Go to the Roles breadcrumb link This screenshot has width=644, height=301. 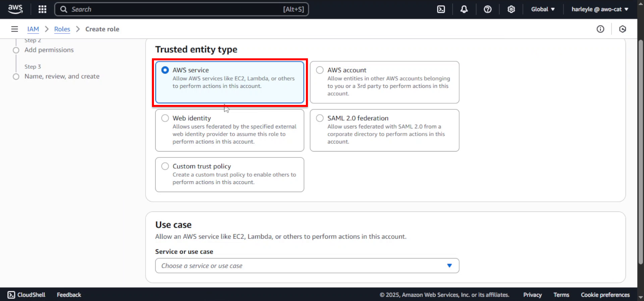click(62, 29)
